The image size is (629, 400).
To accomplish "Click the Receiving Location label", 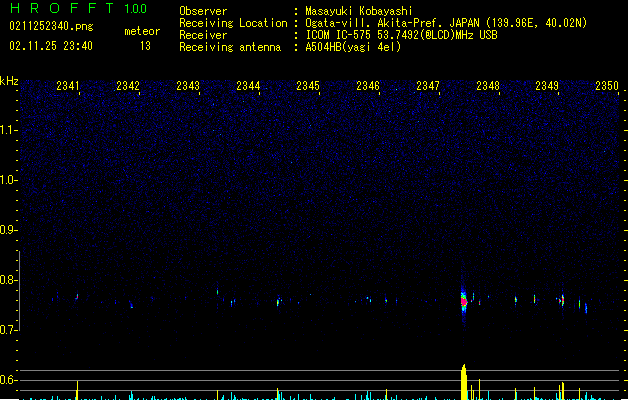I will (233, 23).
